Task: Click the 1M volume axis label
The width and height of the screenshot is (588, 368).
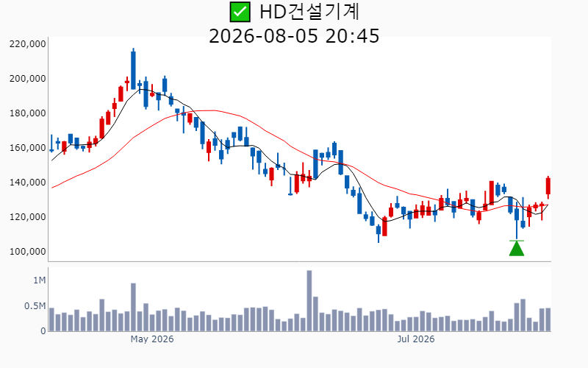Action: click(40, 280)
